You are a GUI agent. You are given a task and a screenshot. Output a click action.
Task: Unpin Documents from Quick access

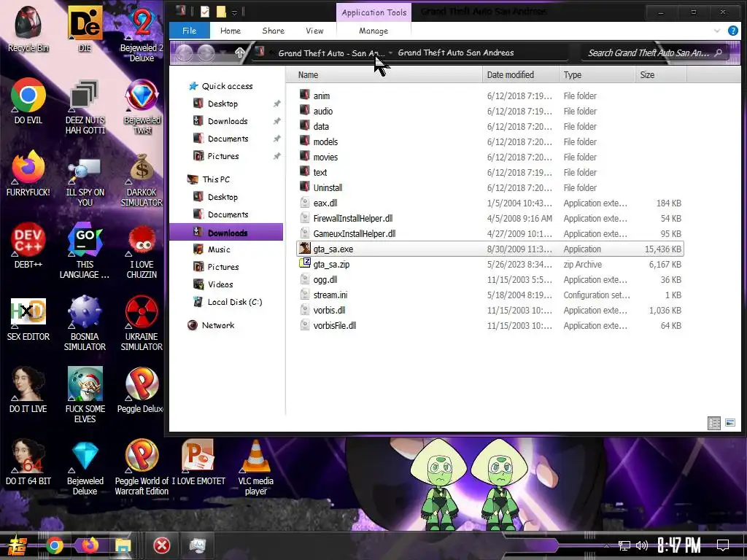[x=276, y=139]
